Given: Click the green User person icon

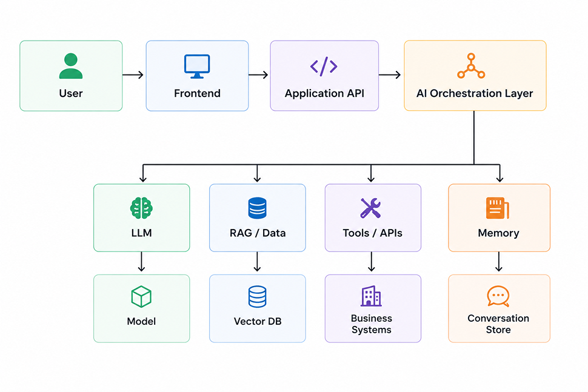Looking at the screenshot, I should point(71,66).
